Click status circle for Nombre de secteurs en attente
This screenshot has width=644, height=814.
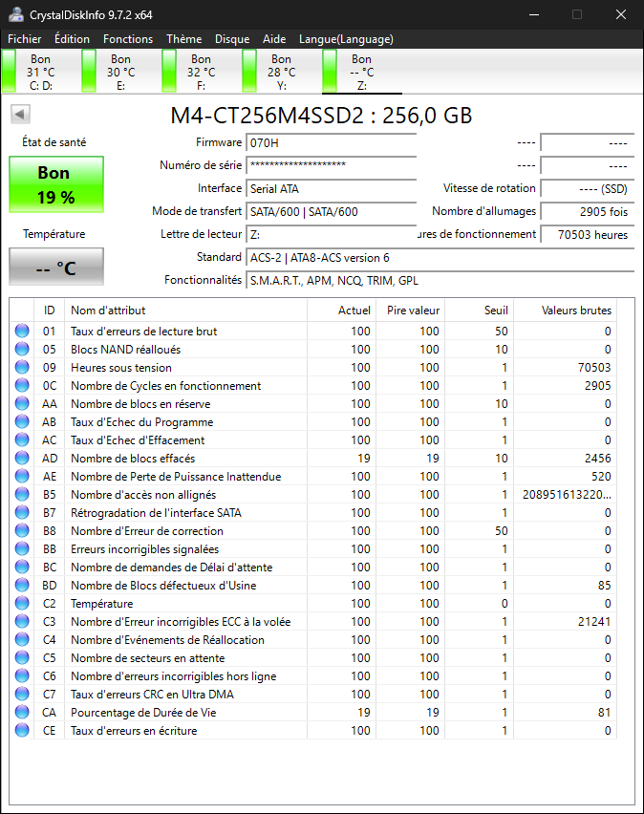click(22, 657)
